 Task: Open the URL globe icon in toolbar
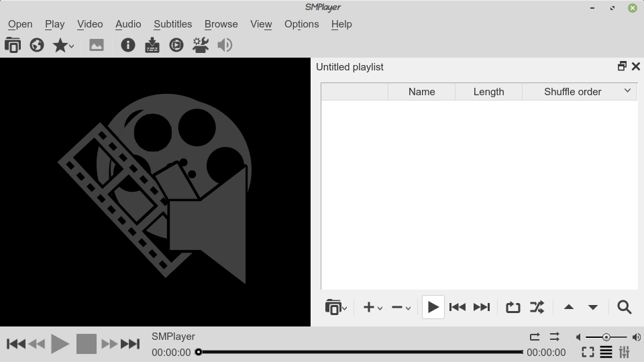37,45
